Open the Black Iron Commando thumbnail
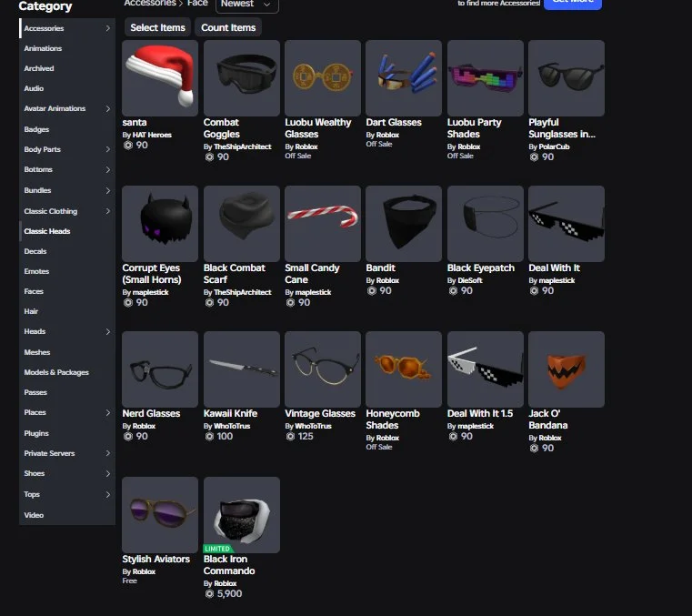 (241, 515)
